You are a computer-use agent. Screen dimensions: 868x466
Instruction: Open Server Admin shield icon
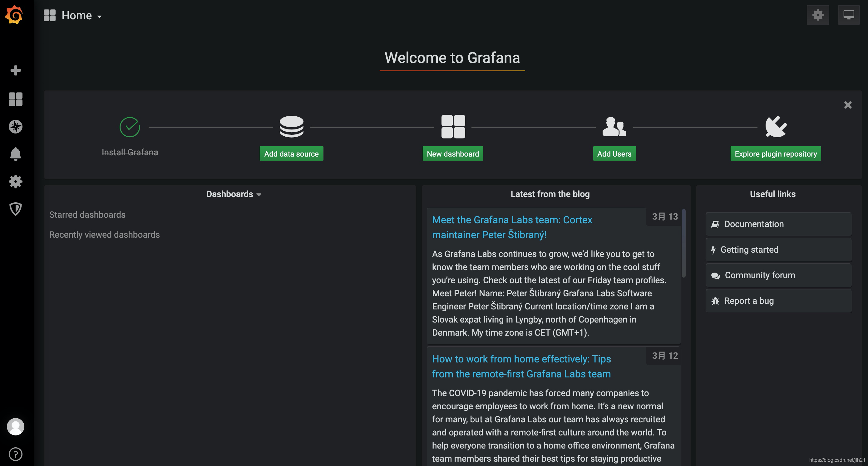(15, 209)
